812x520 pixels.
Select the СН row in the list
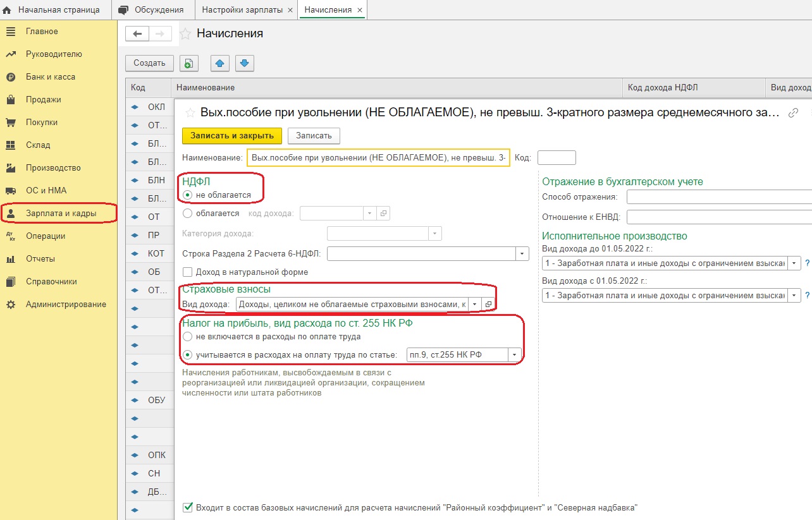(x=149, y=473)
